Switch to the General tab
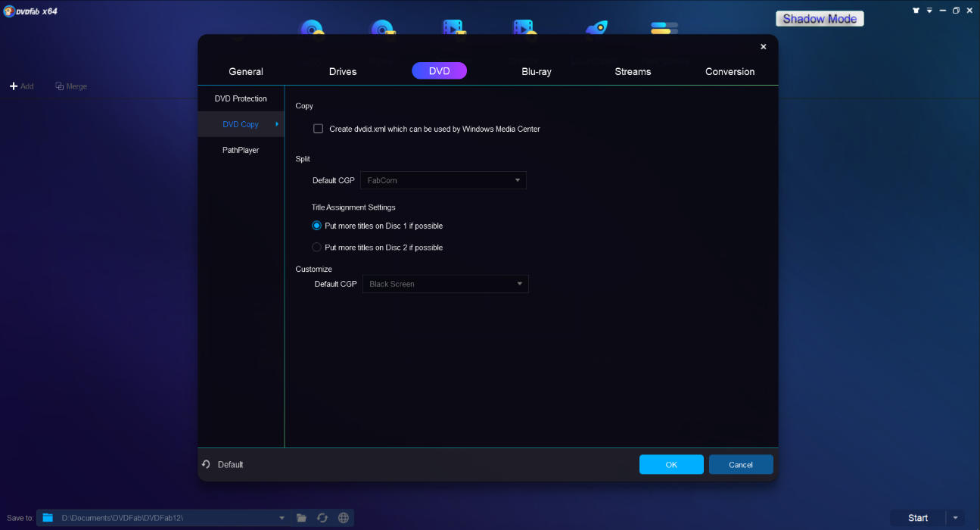980x530 pixels. point(246,71)
